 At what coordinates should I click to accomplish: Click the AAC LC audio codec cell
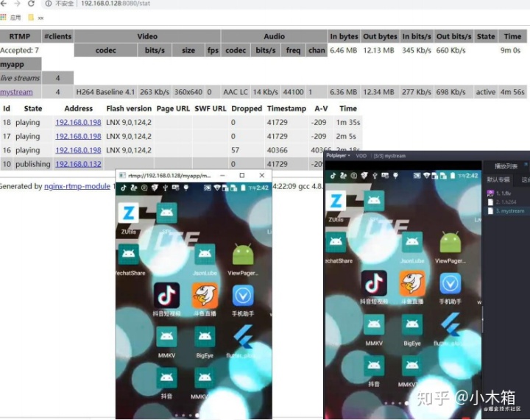[236, 92]
